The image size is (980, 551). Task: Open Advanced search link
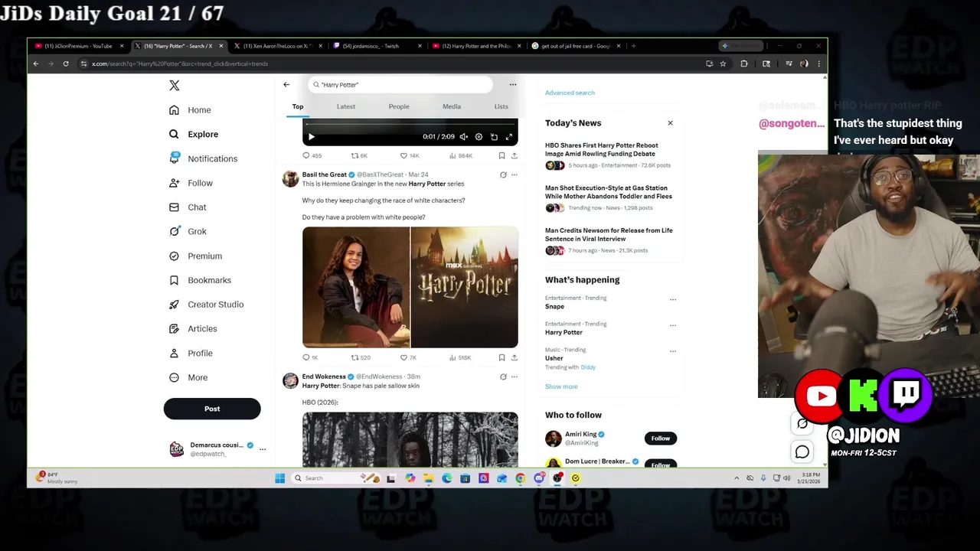[x=570, y=93]
